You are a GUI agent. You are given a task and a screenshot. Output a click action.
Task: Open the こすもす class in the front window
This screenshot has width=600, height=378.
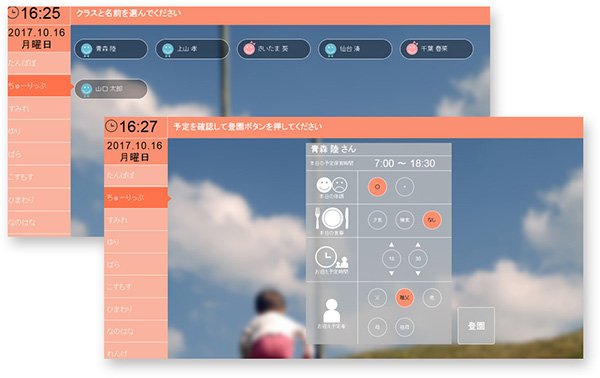[136, 286]
